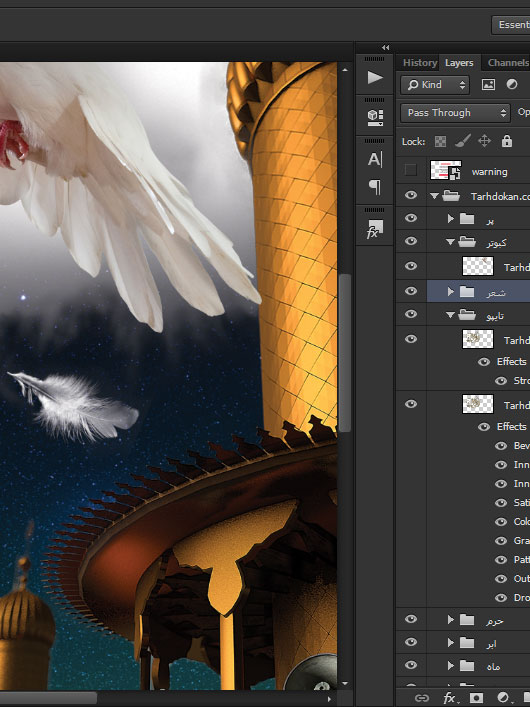530x707 pixels.
Task: Lock transparent pixels checkerboard icon
Action: 440,142
